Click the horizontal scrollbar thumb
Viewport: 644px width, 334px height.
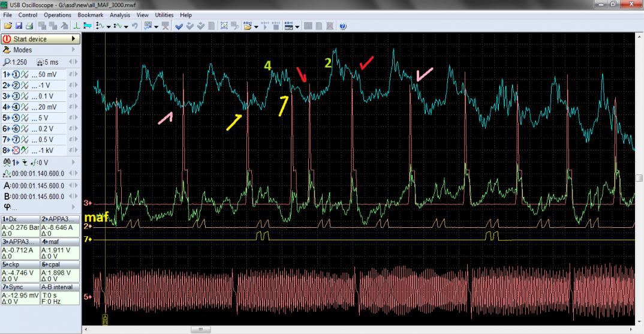(201, 329)
